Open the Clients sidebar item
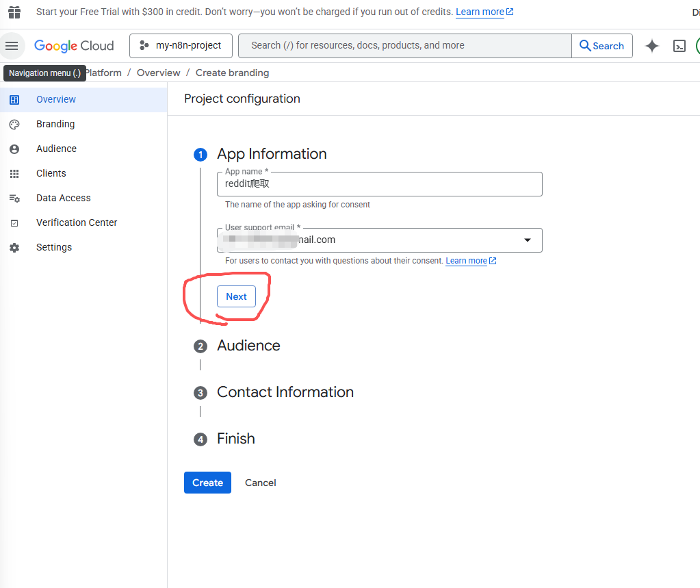This screenshot has width=700, height=588. point(51,173)
